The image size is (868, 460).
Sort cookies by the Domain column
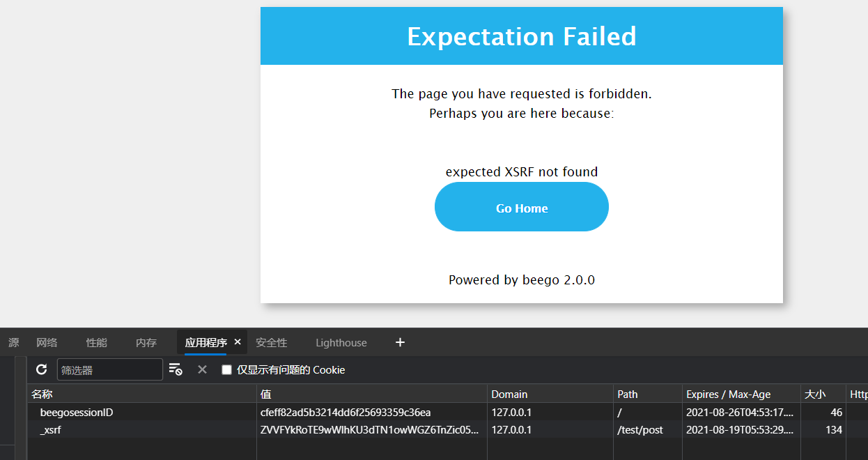point(509,394)
